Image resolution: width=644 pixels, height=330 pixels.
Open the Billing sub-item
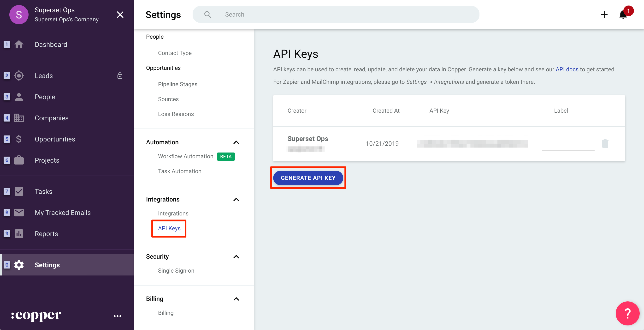[x=165, y=313]
